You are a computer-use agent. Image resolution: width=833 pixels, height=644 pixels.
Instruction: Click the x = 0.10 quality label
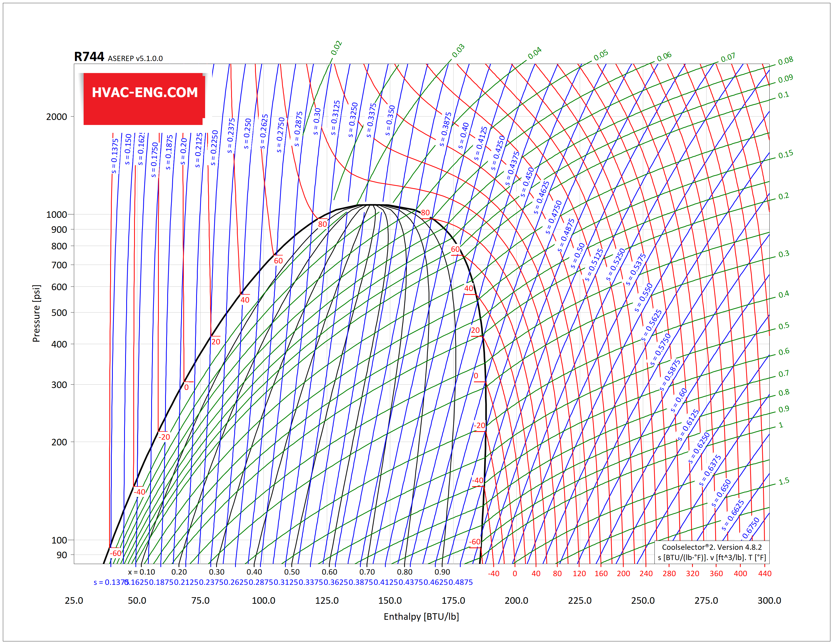[x=141, y=572]
